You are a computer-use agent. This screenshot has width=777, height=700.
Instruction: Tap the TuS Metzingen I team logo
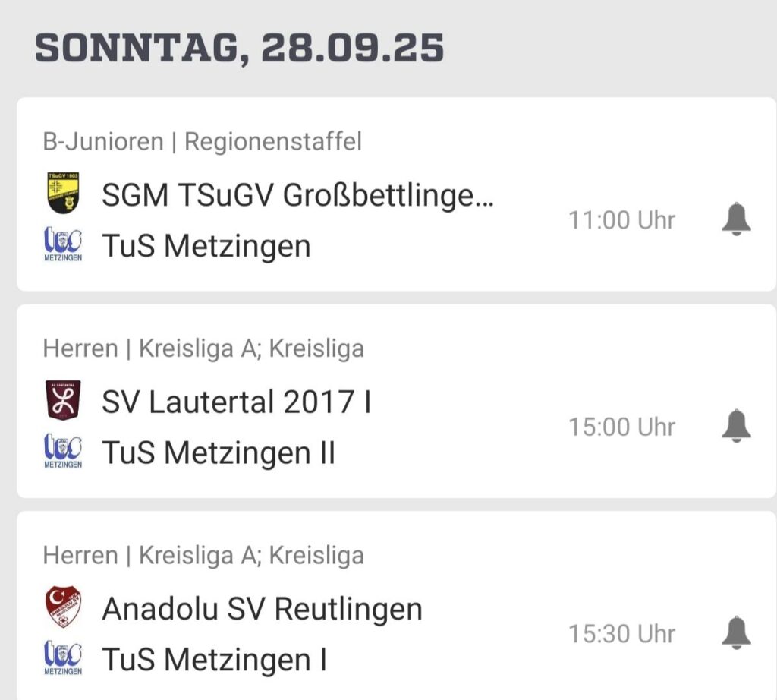click(x=63, y=658)
